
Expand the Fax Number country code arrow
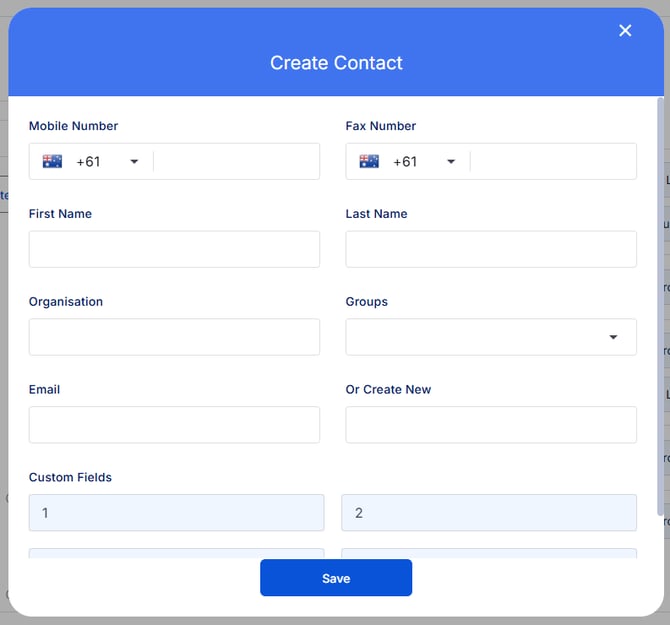[451, 162]
